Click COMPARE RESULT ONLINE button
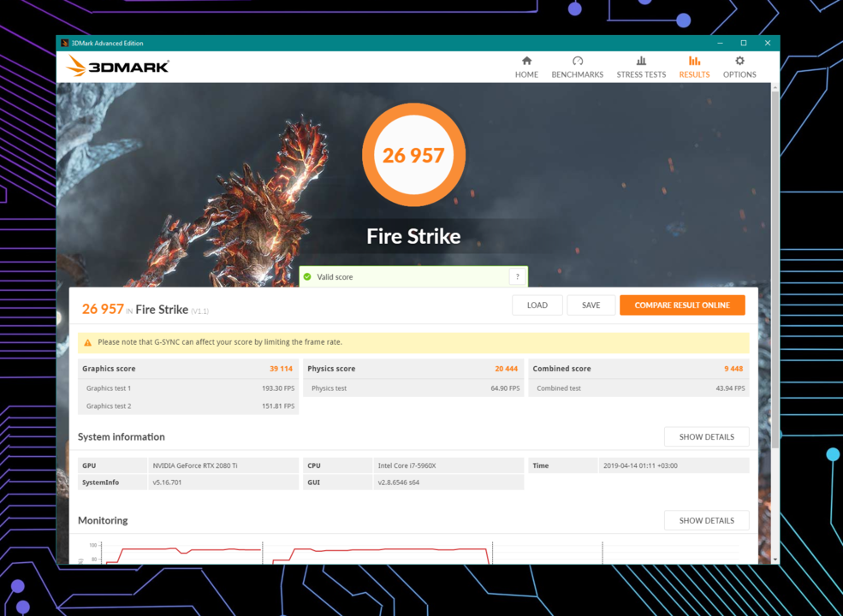 coord(682,305)
